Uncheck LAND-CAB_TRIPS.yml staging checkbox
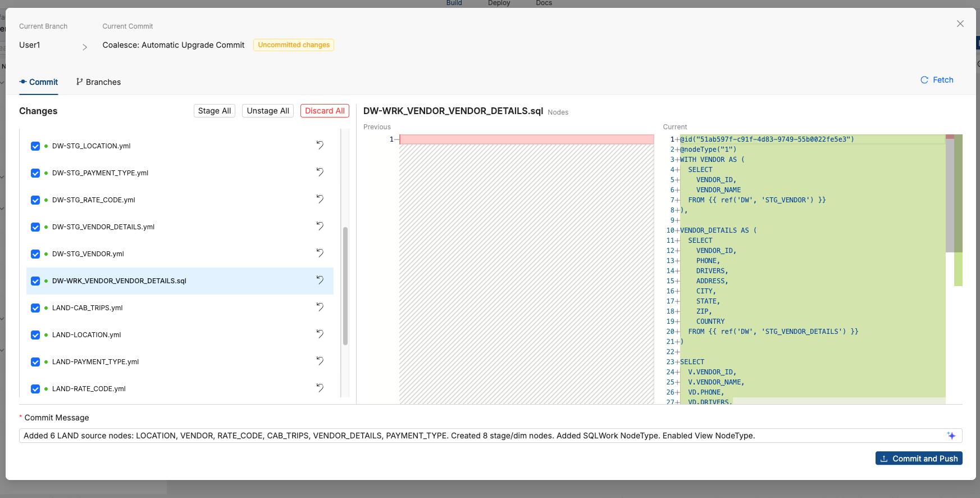 click(35, 308)
